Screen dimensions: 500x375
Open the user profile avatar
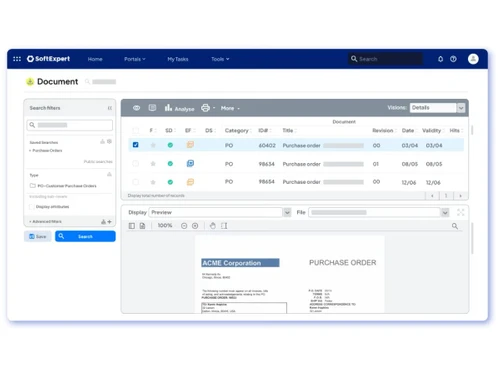[x=473, y=59]
